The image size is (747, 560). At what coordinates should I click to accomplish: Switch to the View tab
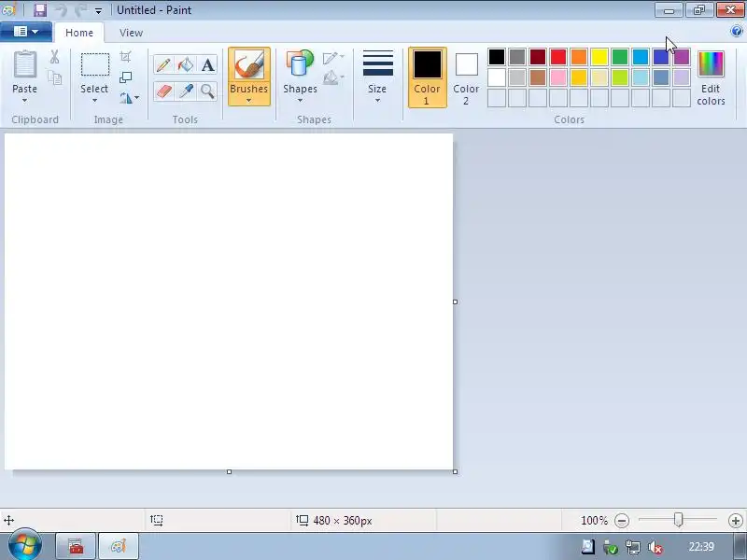(x=131, y=33)
